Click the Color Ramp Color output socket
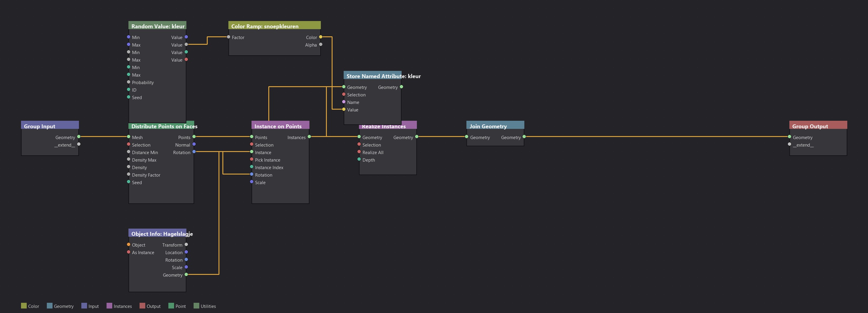This screenshot has height=313, width=868. [321, 37]
